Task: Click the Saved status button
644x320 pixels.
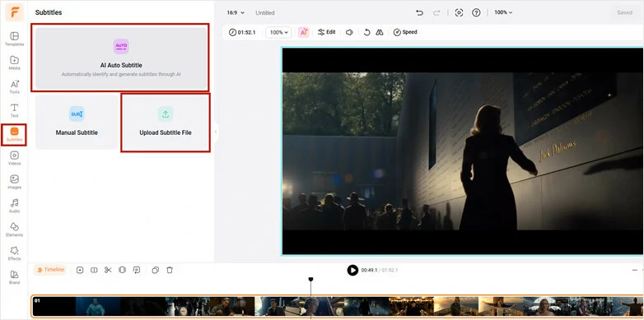Action: pyautogui.click(x=624, y=12)
